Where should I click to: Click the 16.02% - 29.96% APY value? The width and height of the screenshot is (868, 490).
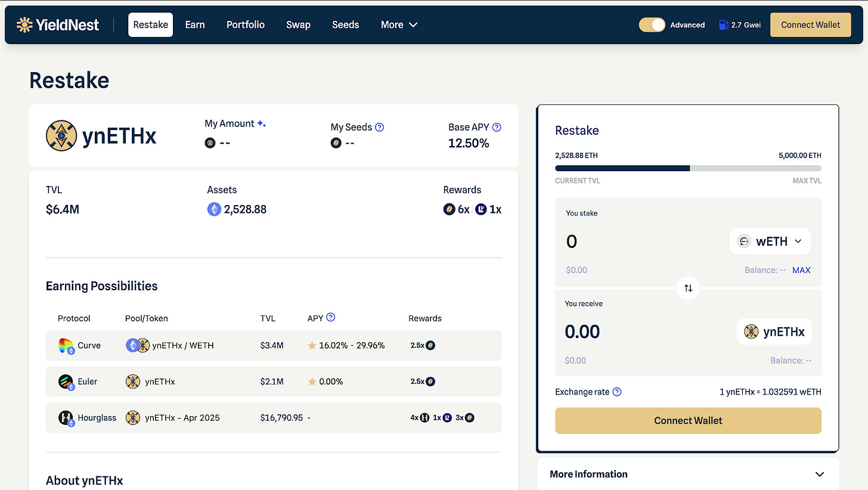click(x=352, y=346)
